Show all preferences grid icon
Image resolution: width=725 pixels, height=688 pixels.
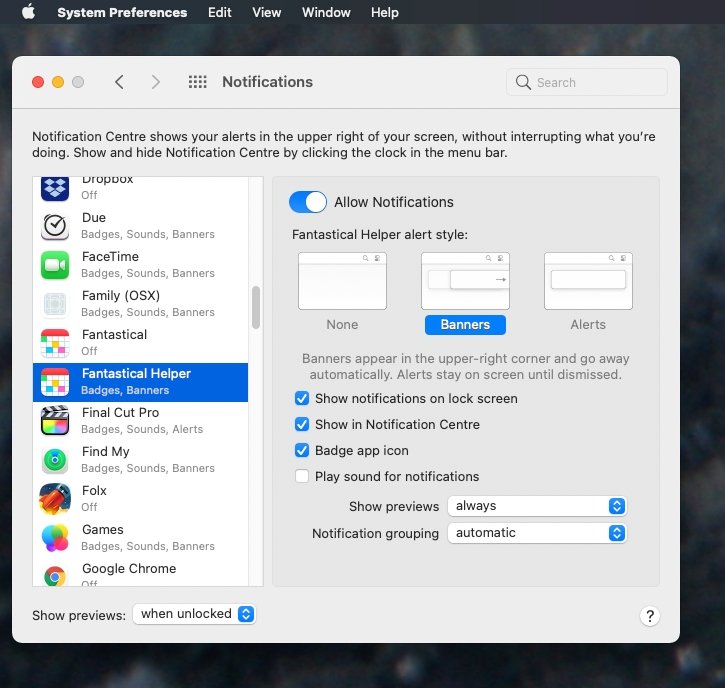[x=197, y=82]
